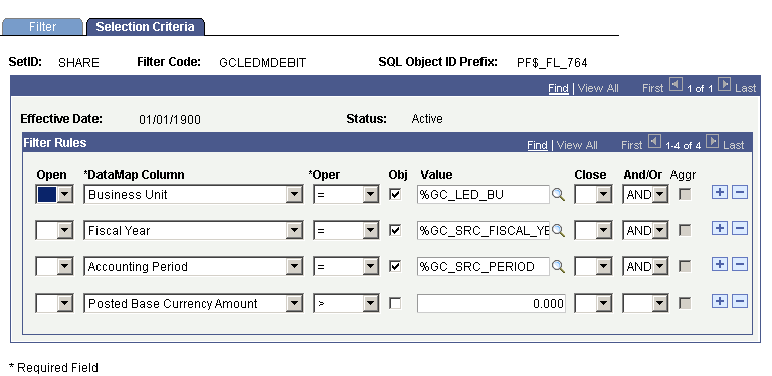Open Close parenthesis dropdown on Fiscal Year row

[604, 231]
